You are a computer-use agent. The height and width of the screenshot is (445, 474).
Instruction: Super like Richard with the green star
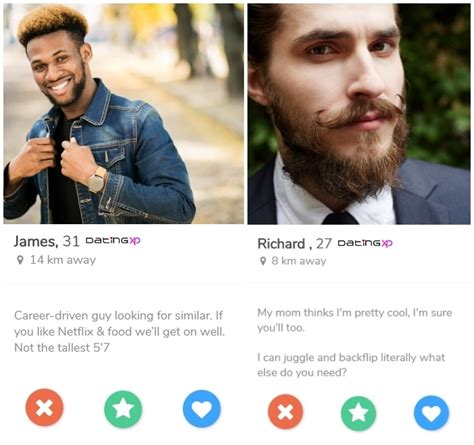[x=358, y=413]
